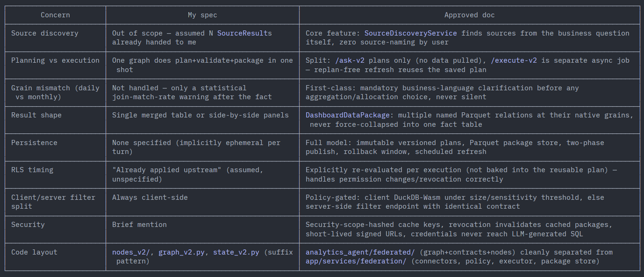Click 'Not handled — only a statistical' cell

(x=202, y=92)
